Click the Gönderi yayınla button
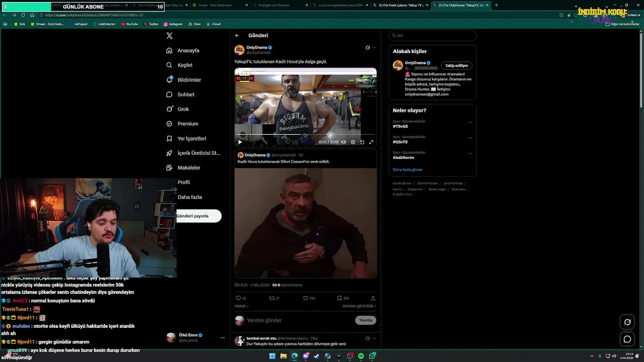Image resolution: width=644 pixels, height=362 pixels. pyautogui.click(x=198, y=216)
